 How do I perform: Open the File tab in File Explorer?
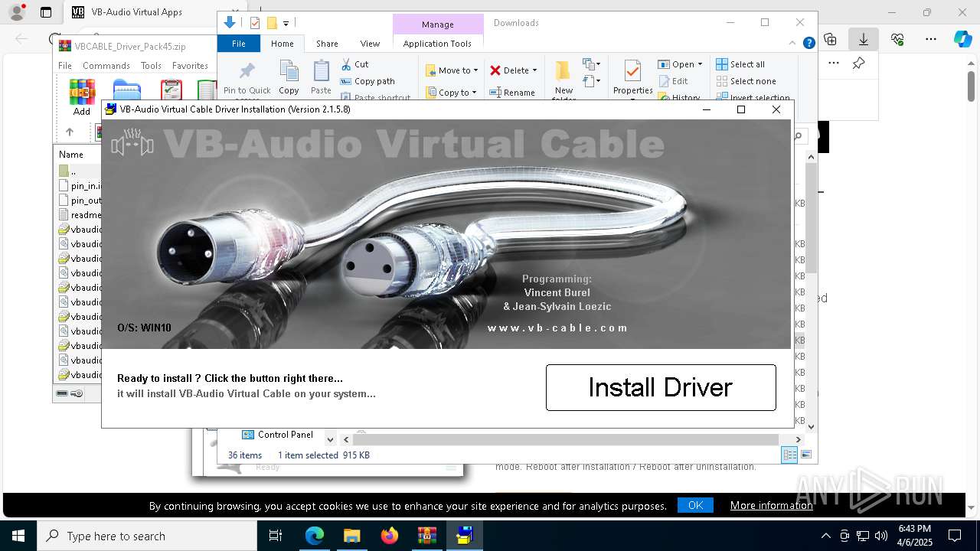pyautogui.click(x=239, y=44)
